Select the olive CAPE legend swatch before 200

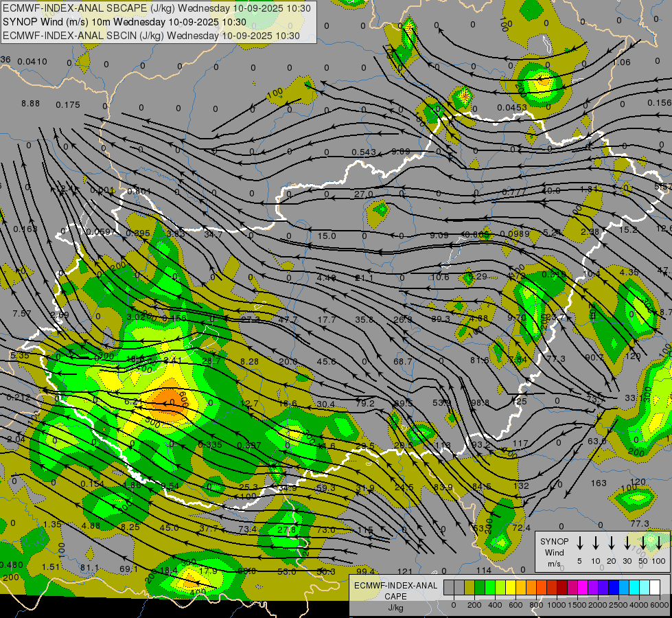[470, 588]
